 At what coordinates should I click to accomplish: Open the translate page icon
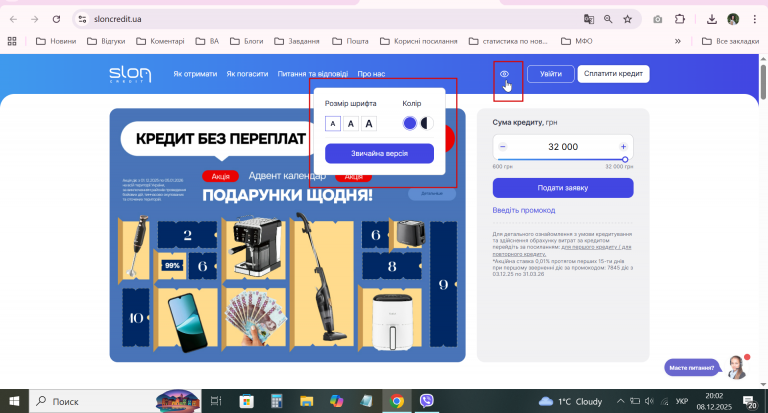coord(589,19)
